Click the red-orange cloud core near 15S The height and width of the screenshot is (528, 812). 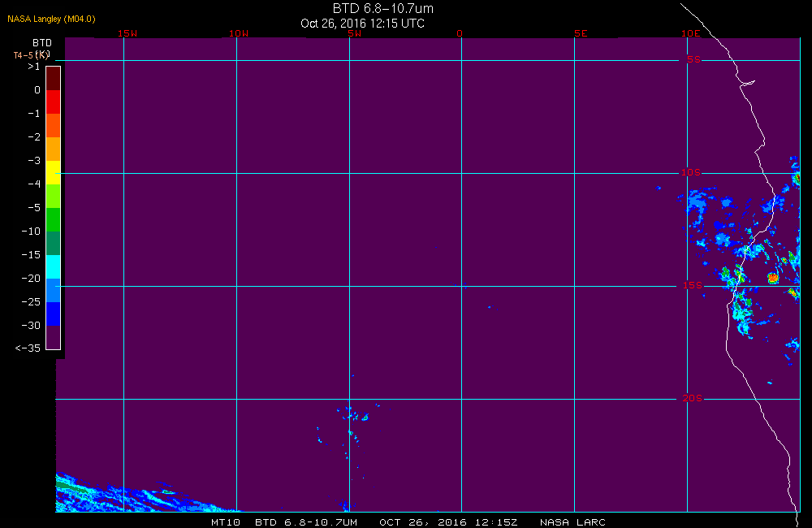773,278
